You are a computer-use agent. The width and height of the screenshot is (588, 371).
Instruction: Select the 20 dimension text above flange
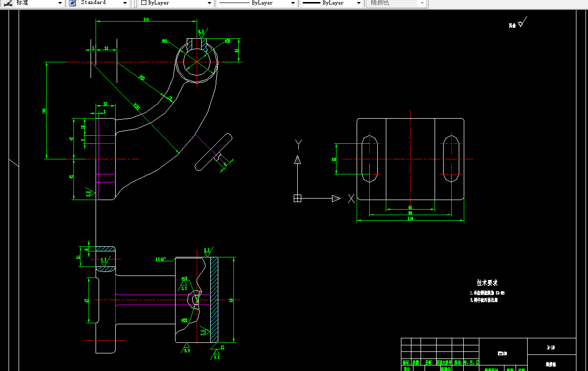coord(105,104)
